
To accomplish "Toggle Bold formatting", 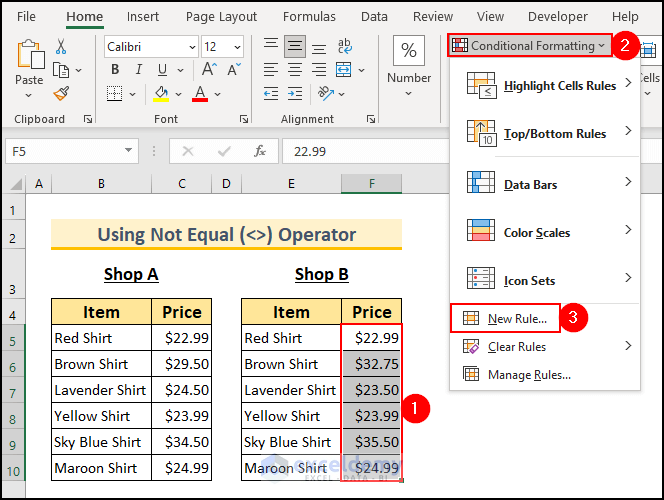I will point(115,69).
